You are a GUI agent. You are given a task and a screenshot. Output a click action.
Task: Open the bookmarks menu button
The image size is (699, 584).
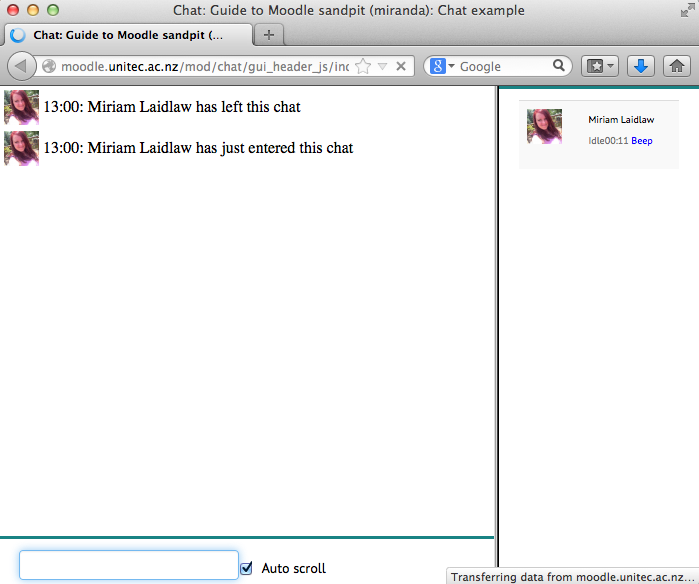coord(600,66)
